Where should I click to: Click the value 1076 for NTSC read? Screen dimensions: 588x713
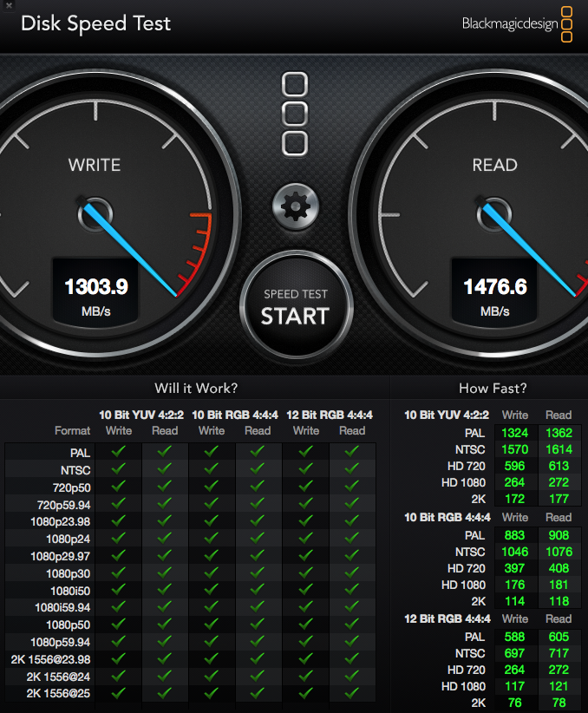(559, 552)
